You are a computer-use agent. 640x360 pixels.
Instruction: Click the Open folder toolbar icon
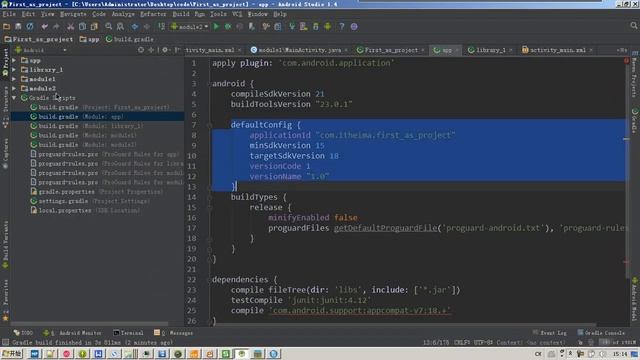pos(7,27)
